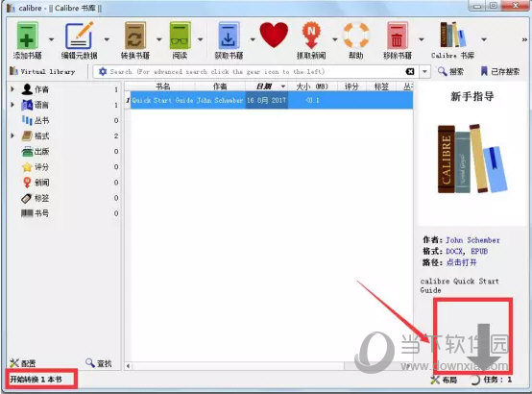Viewport: 532px width, 394px height.
Task: Open Calibre library dropdown arrow
Action: pyautogui.click(x=484, y=39)
